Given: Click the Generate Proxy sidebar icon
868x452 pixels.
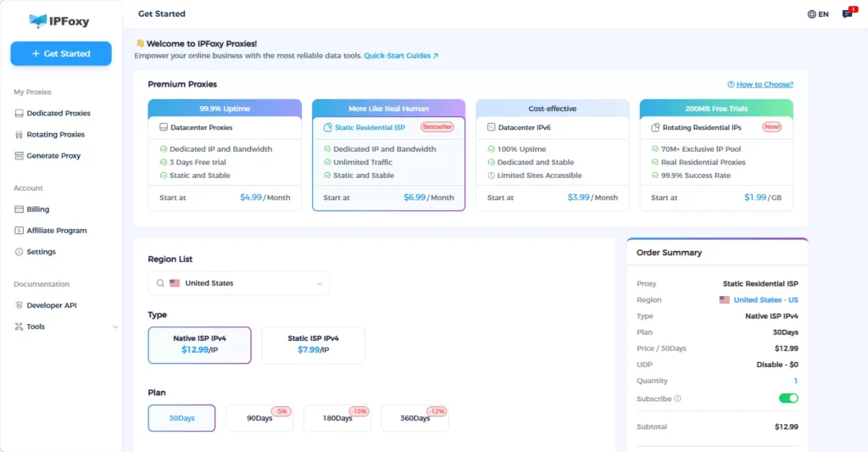Looking at the screenshot, I should pos(19,156).
